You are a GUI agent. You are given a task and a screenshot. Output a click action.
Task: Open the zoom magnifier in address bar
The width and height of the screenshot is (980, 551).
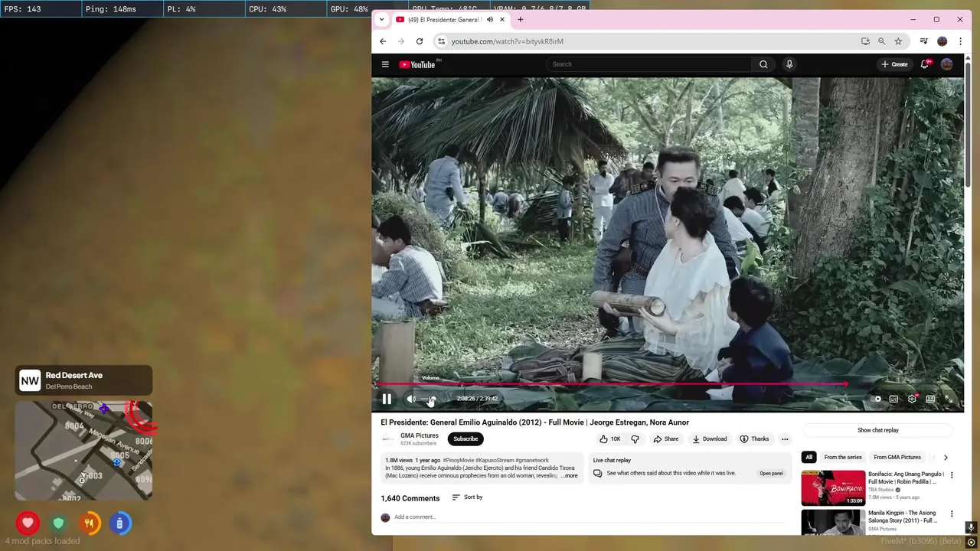pyautogui.click(x=882, y=41)
